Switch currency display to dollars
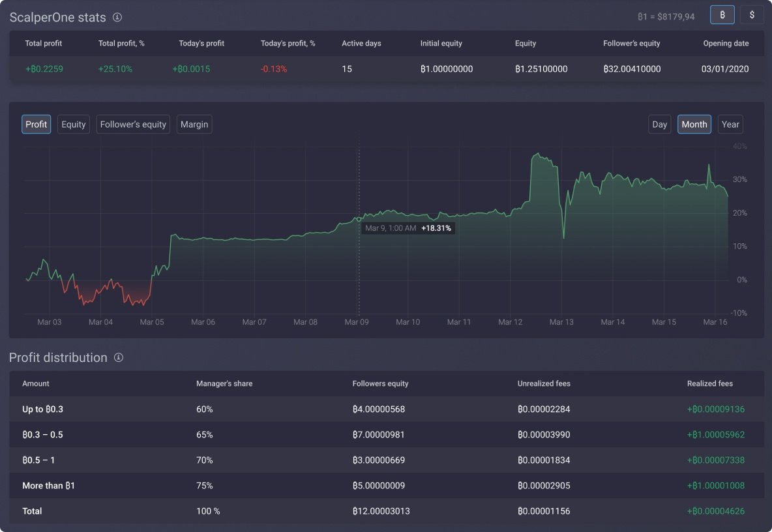This screenshot has width=772, height=532. click(752, 14)
